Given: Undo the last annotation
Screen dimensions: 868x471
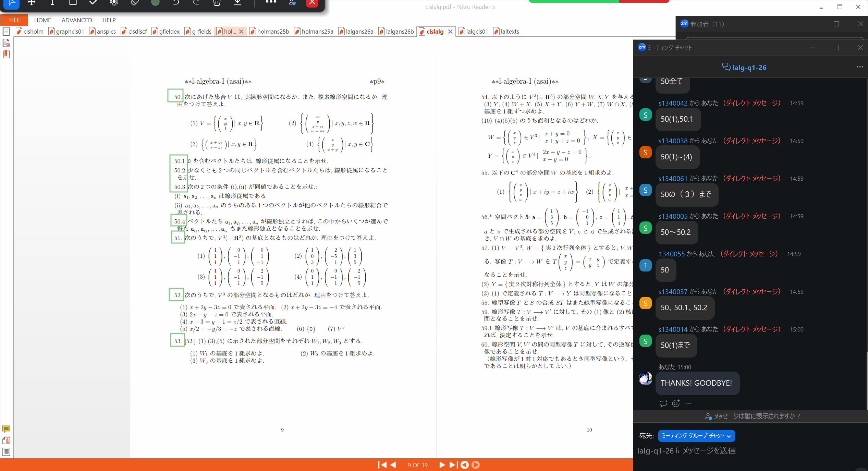Looking at the screenshot, I should [x=176, y=3].
